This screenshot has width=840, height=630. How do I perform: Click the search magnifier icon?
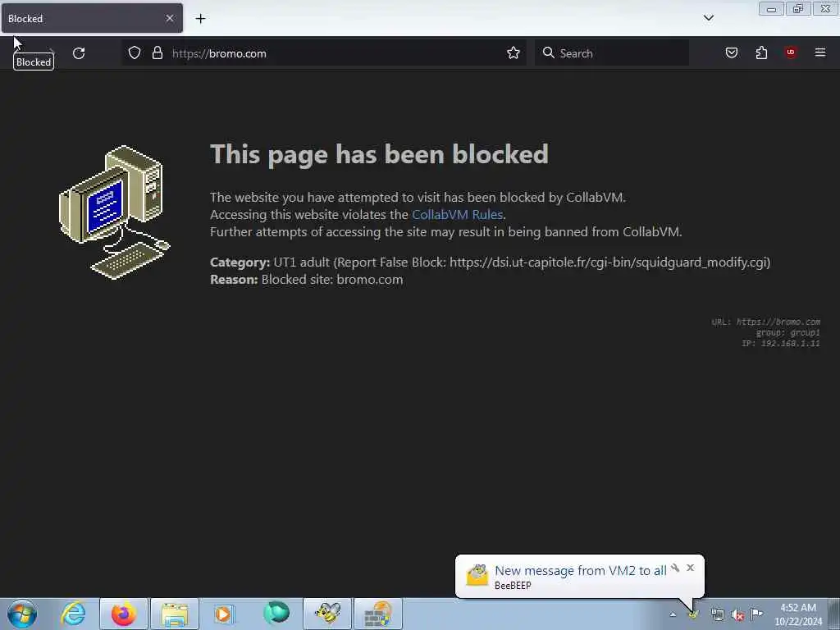pos(548,52)
